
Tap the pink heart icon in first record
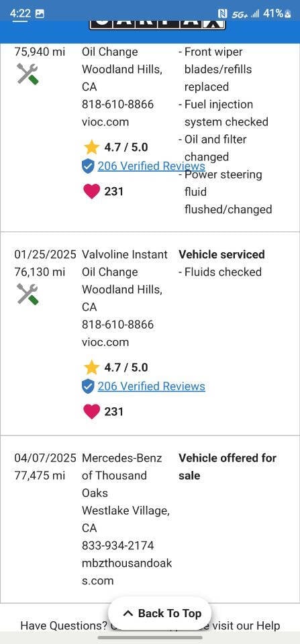pos(92,191)
